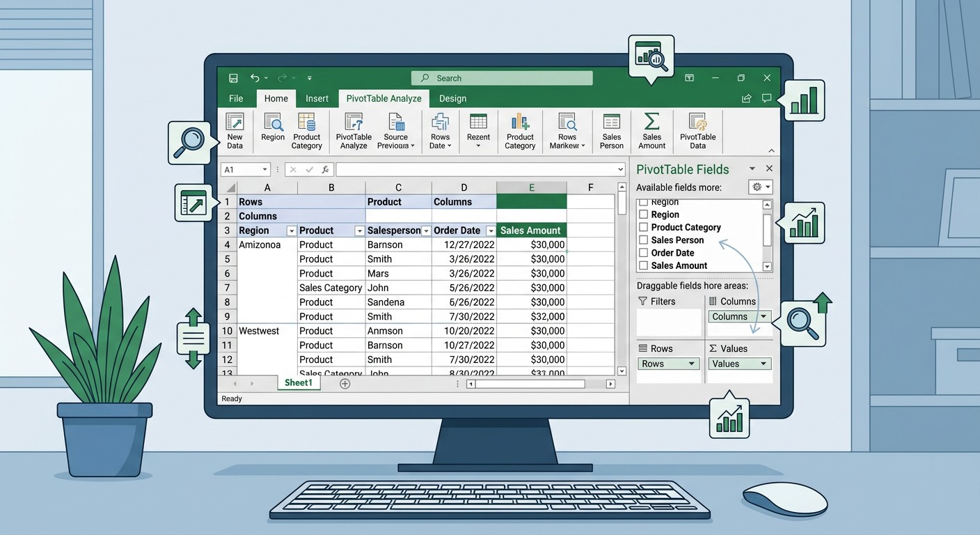This screenshot has height=535, width=980.
Task: Open the File tab
Action: click(236, 98)
